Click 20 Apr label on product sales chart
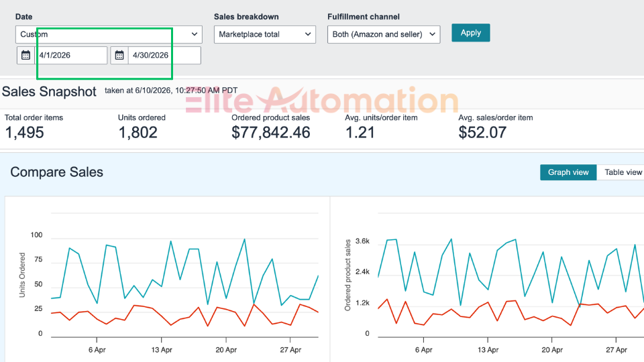The image size is (644, 362). coord(552,350)
